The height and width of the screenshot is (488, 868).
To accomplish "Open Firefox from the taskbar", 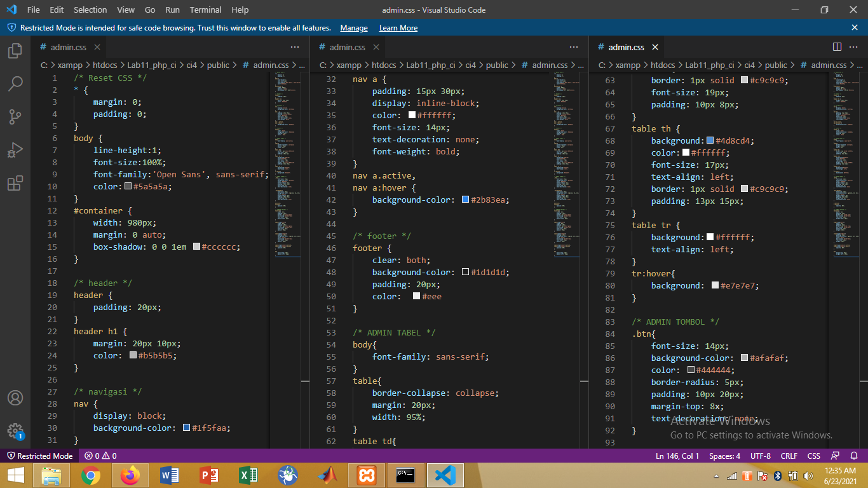I will pyautogui.click(x=130, y=475).
